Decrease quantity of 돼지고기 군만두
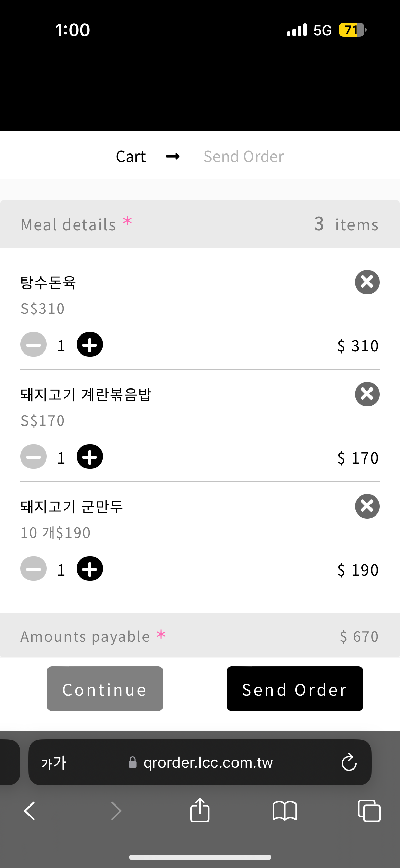The width and height of the screenshot is (400, 868). [x=34, y=568]
